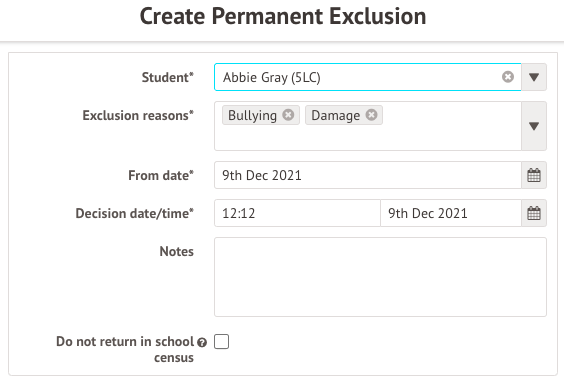Click the help icon beside school census
Screen dimensions: 564x382
[202, 342]
